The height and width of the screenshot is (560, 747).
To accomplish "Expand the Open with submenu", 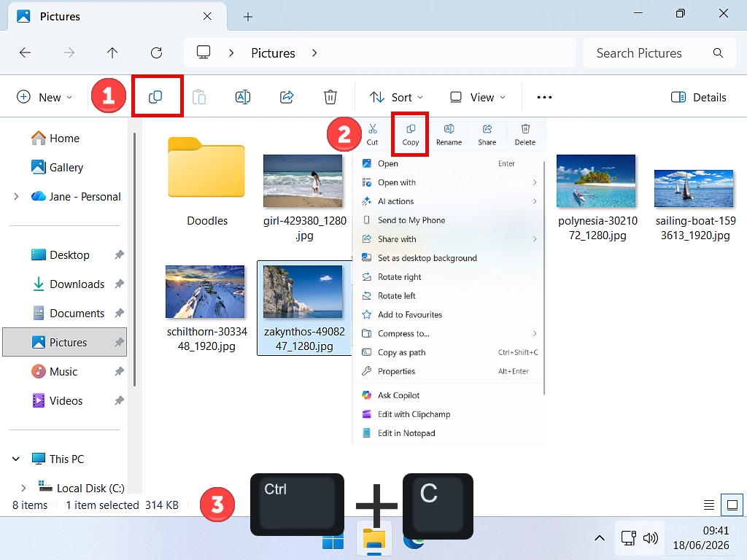I will (535, 182).
